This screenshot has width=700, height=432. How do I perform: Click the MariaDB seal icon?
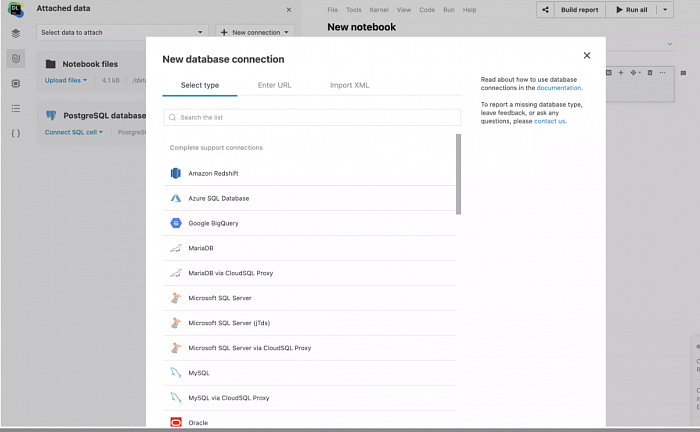tap(176, 248)
